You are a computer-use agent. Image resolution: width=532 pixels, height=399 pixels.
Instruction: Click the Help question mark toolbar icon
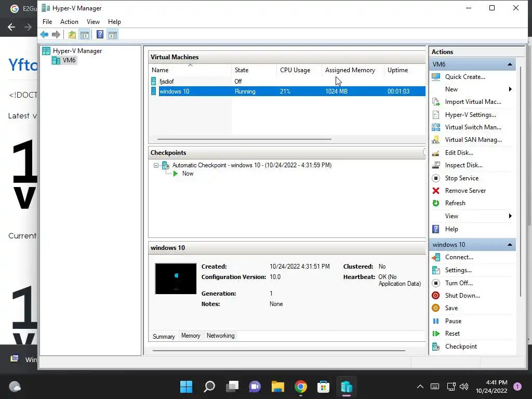[100, 34]
